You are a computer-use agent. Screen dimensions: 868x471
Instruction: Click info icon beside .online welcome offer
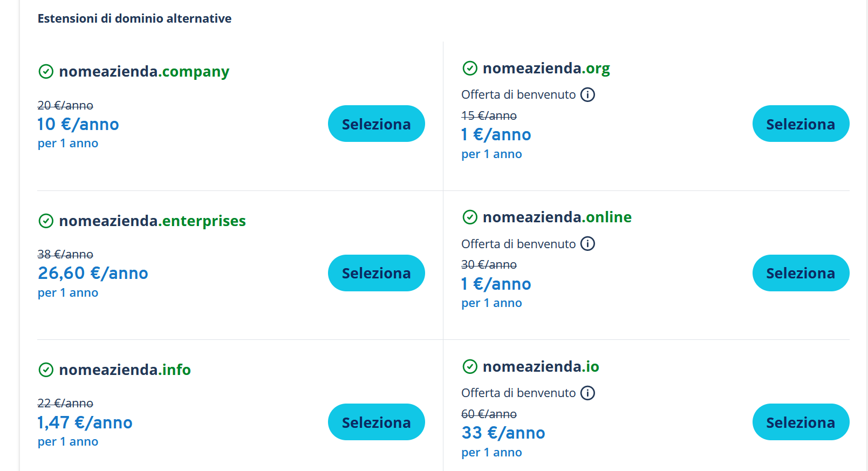click(x=587, y=244)
